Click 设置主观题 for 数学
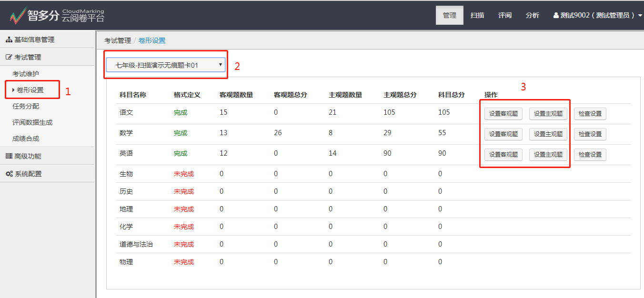The width and height of the screenshot is (644, 298). point(548,134)
